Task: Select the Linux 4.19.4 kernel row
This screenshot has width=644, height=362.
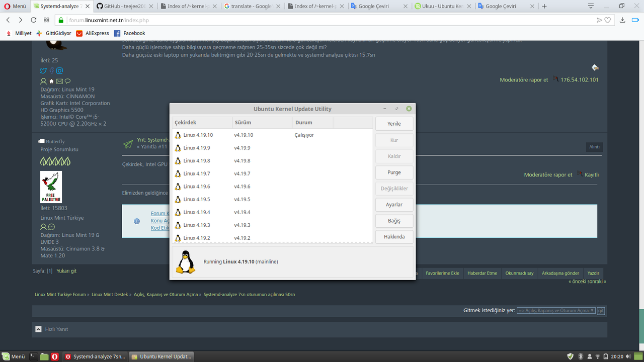Action: [272, 212]
